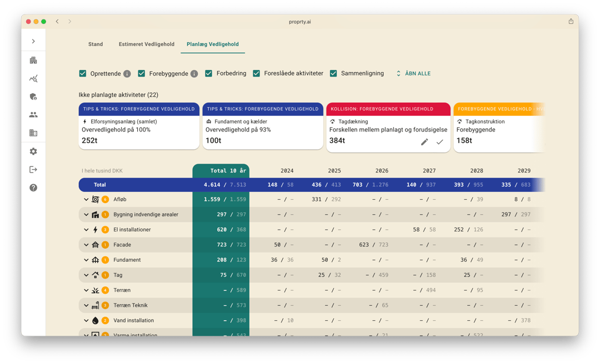
Task: Switch to the Stand tab
Action: point(96,44)
